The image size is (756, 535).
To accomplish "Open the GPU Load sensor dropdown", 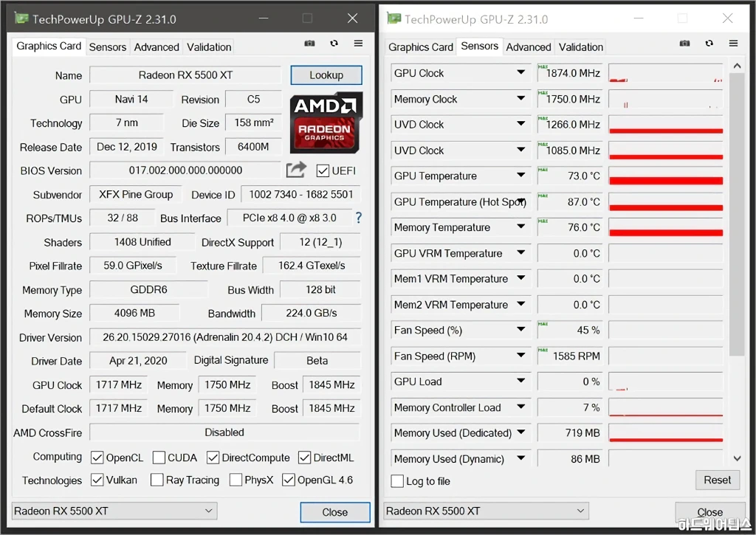I will coord(520,381).
